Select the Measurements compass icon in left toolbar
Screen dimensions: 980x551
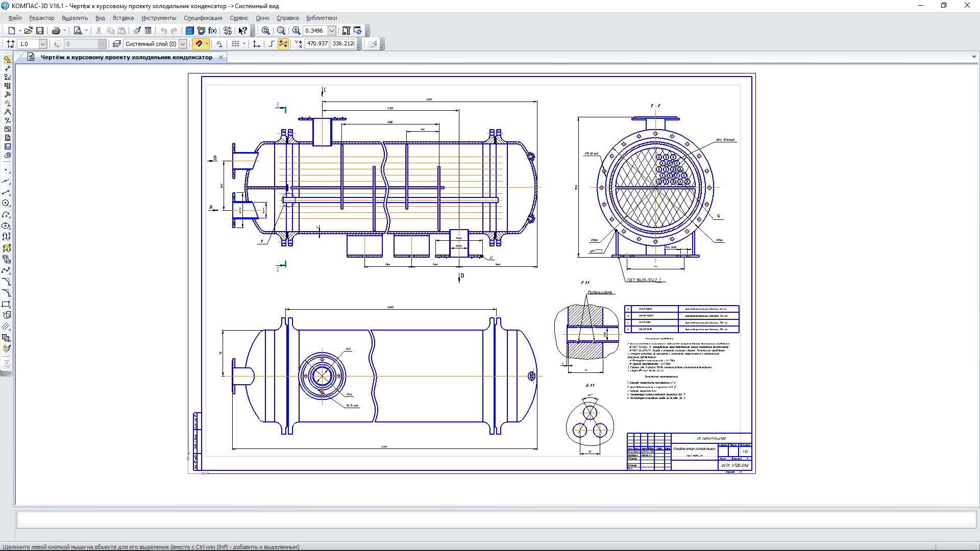(7, 112)
